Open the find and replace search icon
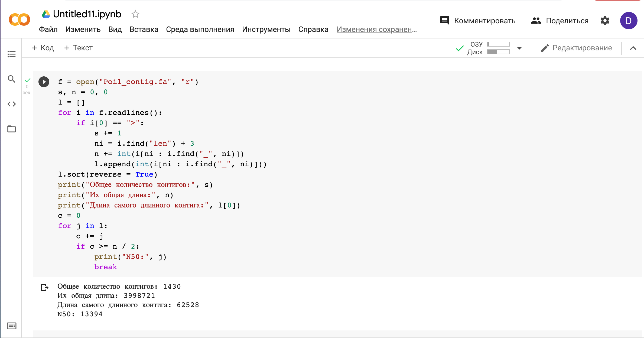The image size is (644, 338). 11,79
